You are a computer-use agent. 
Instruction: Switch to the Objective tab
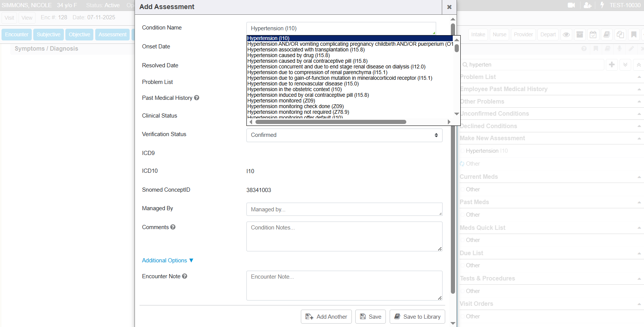tap(79, 34)
